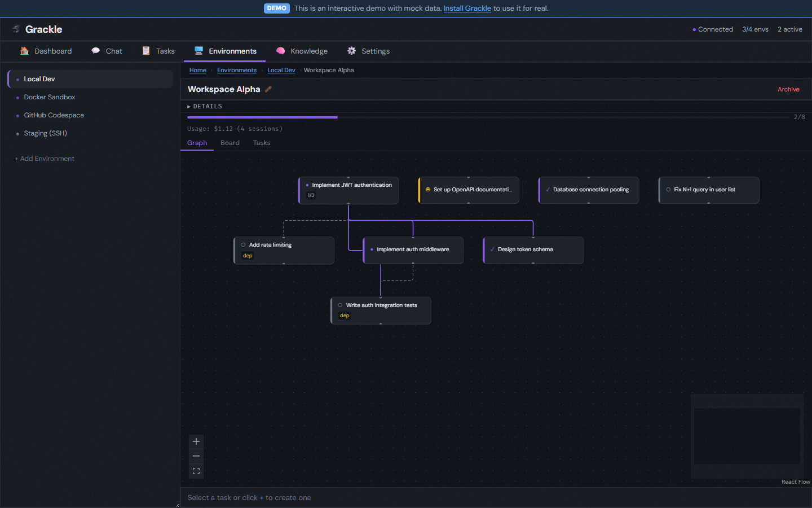Open Design token schema node

point(533,250)
